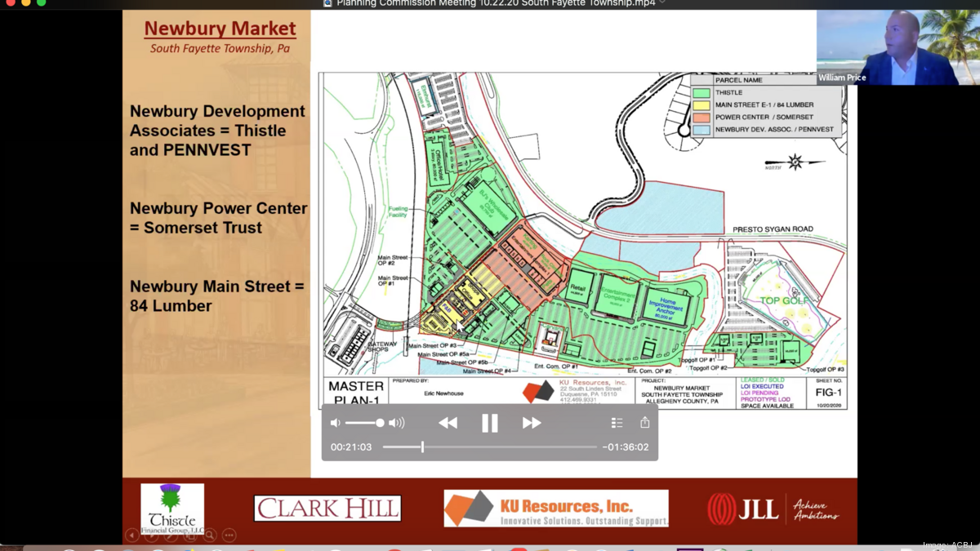The height and width of the screenshot is (551, 980).
Task: Open the share menu icon in player controls
Action: tap(645, 422)
